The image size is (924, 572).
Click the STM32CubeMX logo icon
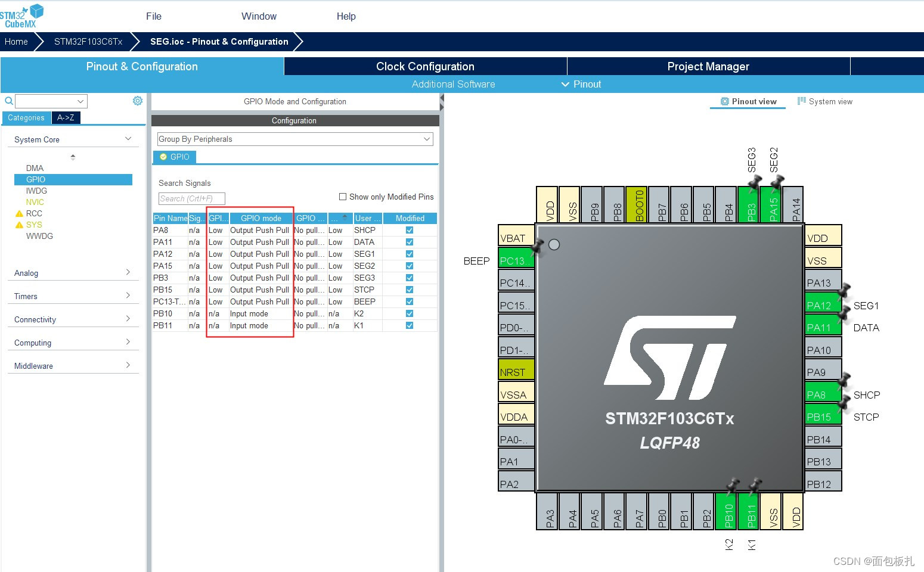22,15
